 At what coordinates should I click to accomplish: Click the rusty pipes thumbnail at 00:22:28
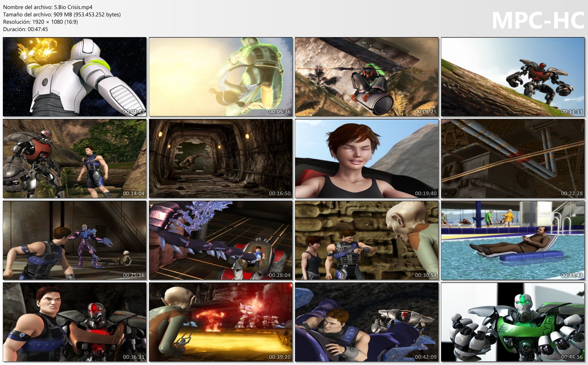coord(513,158)
